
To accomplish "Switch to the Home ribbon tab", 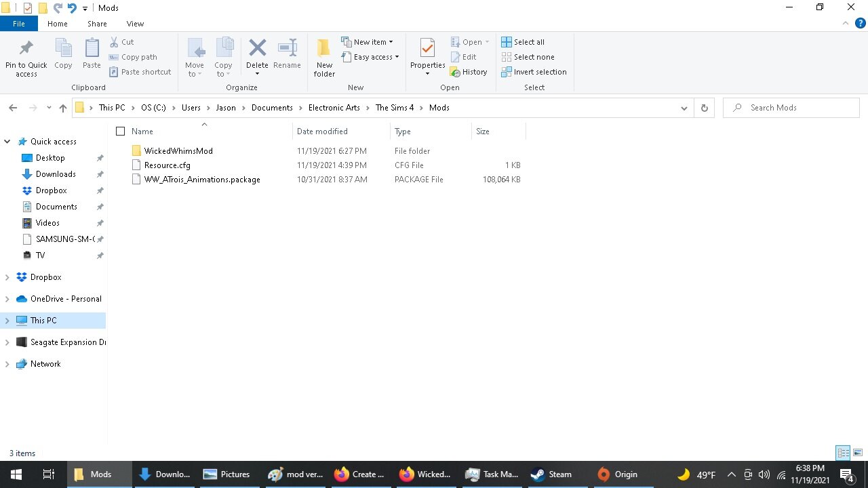I will coord(57,24).
